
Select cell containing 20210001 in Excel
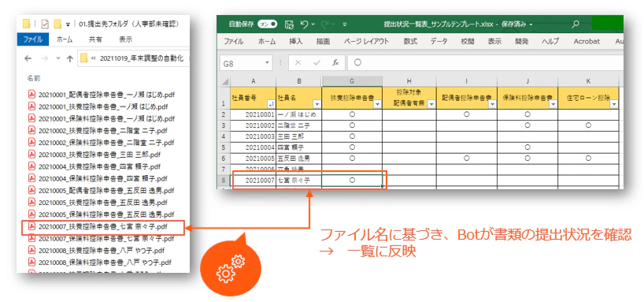(x=253, y=114)
